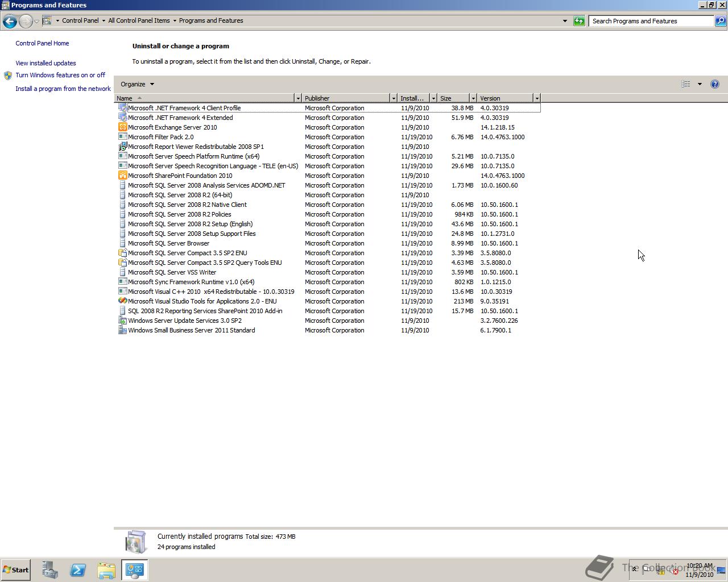The image size is (728, 582).
Task: Open the Help question mark icon
Action: click(715, 84)
